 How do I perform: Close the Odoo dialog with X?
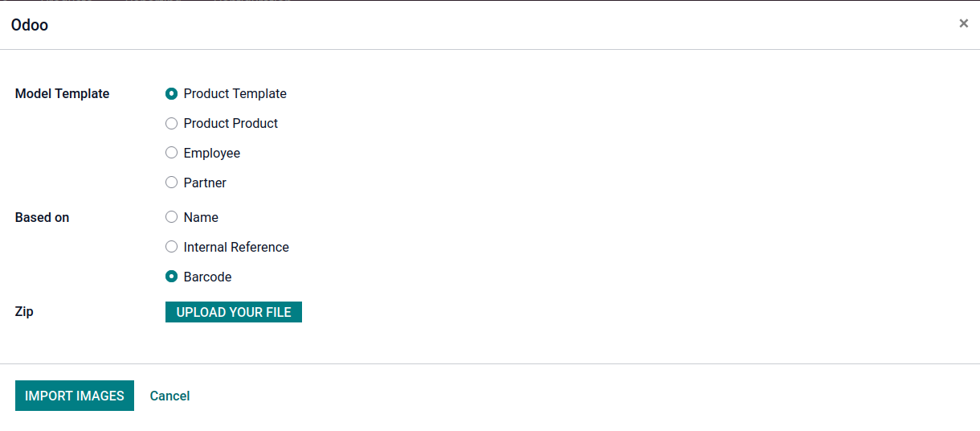coord(963,24)
